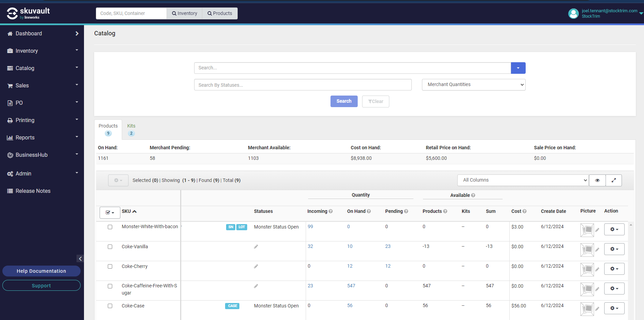Click the Release Notes list icon
The width and height of the screenshot is (644, 320).
[10, 191]
